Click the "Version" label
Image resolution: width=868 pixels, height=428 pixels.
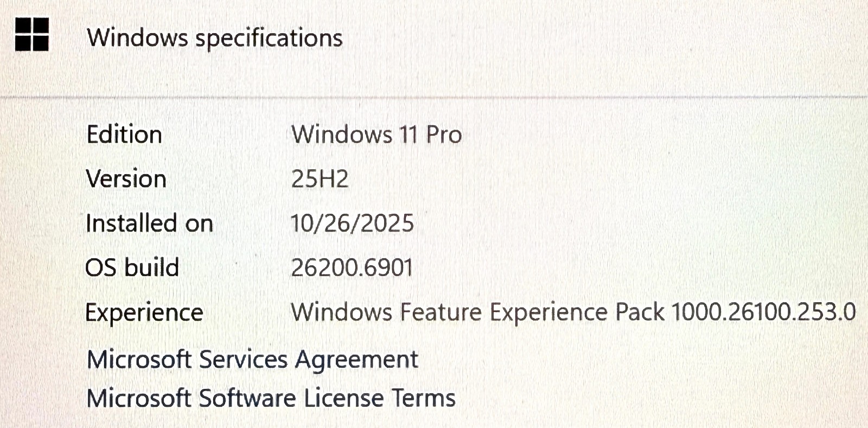click(x=126, y=179)
